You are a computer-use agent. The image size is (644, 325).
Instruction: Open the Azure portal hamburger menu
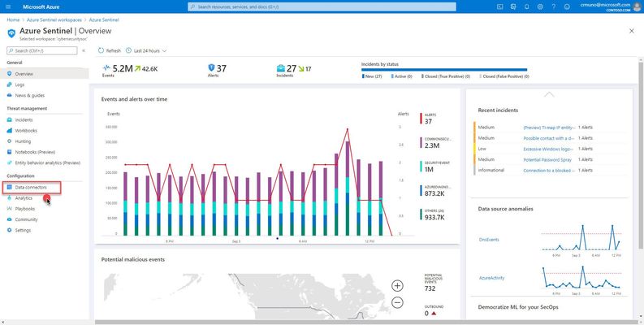8,6
